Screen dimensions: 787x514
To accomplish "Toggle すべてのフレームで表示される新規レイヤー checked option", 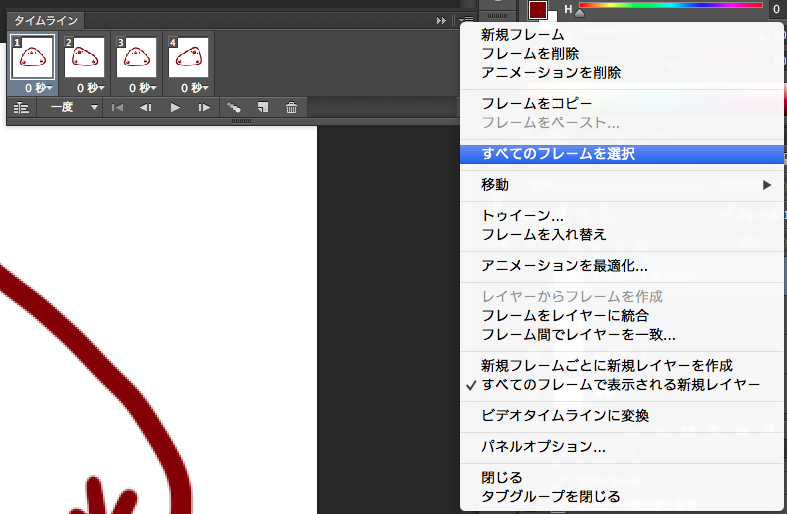I will (622, 384).
